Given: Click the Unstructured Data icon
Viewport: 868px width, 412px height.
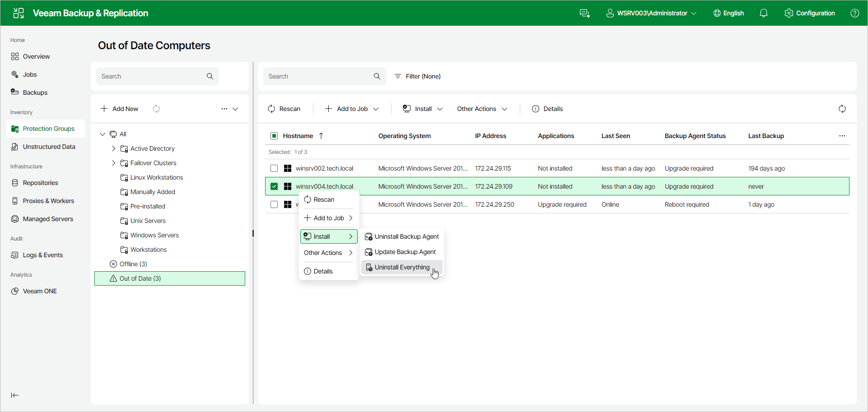Looking at the screenshot, I should pos(15,147).
